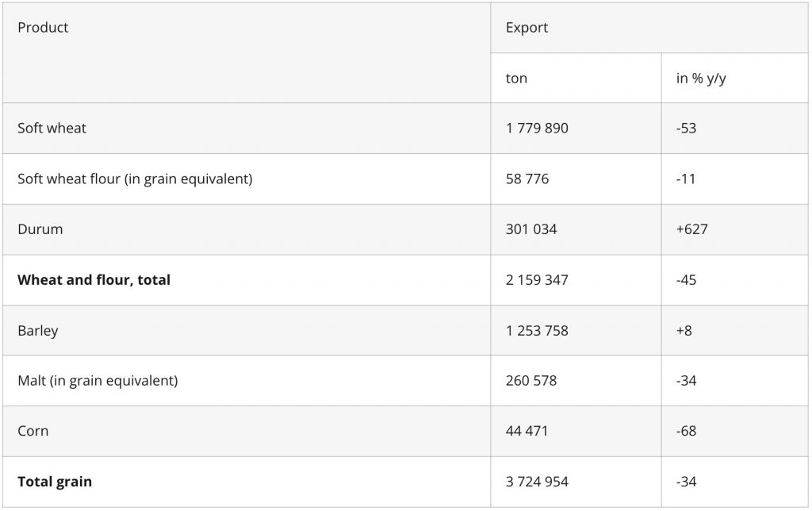Click the -53 percentage cell
The height and width of the screenshot is (511, 812).
coord(686,128)
